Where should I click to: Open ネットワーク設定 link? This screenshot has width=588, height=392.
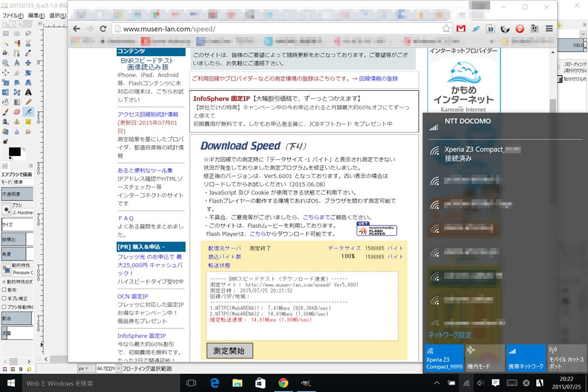tap(450, 335)
